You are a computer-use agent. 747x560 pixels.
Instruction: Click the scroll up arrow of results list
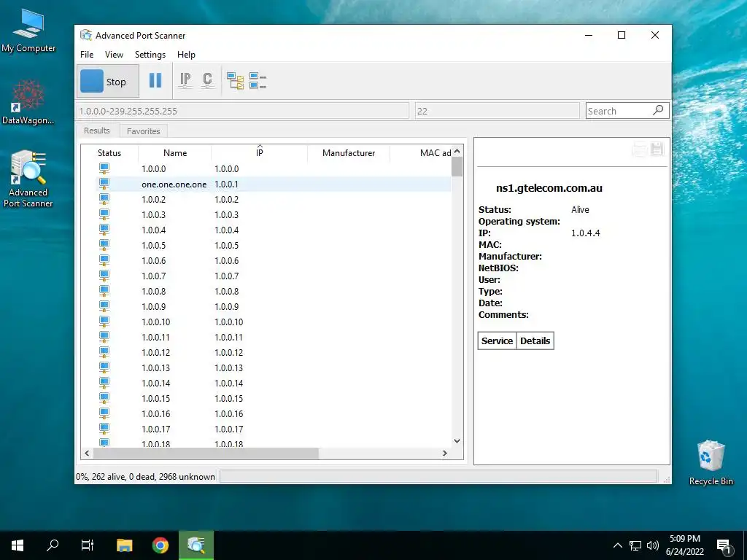point(457,151)
